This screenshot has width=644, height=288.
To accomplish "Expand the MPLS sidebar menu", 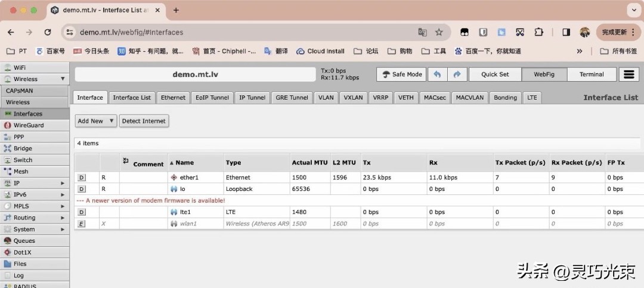I will coord(35,206).
